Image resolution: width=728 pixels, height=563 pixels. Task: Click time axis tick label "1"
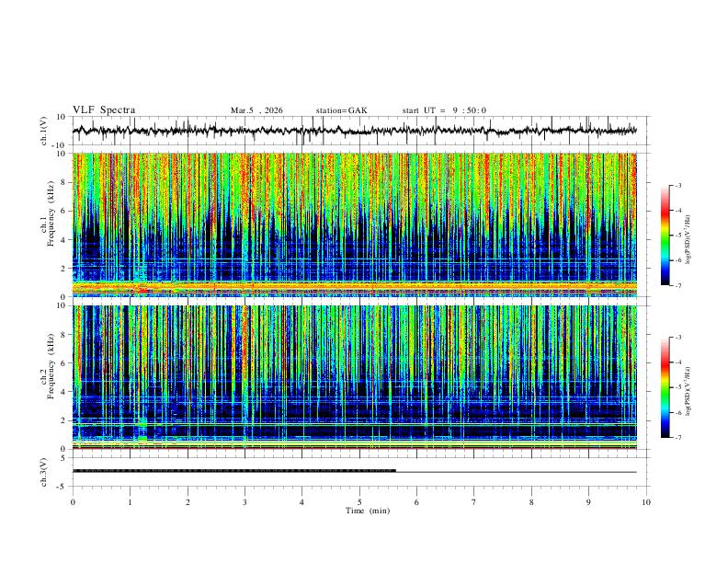(130, 502)
